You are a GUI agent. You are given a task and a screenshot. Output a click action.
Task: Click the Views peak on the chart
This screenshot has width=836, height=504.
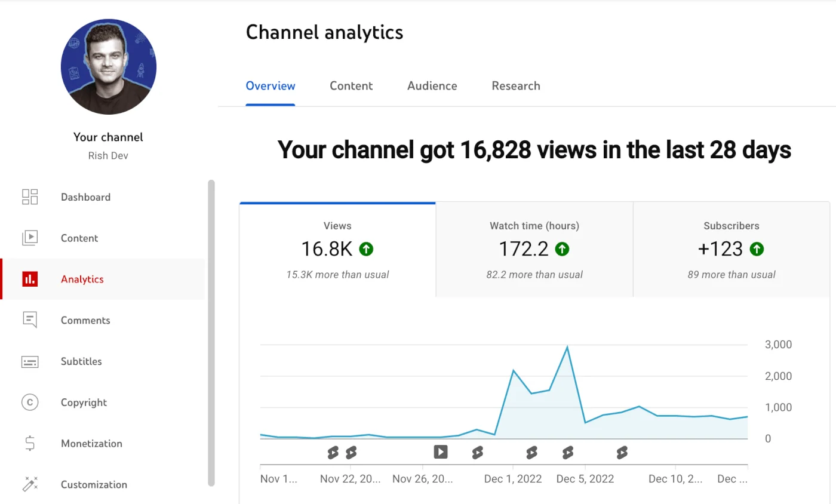click(567, 345)
